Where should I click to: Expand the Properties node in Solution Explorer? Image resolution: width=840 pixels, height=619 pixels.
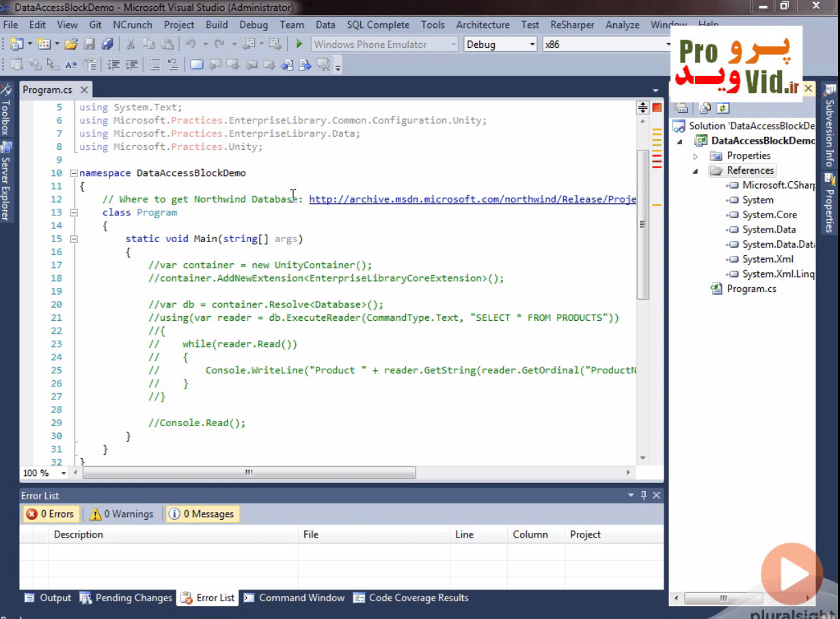click(696, 156)
